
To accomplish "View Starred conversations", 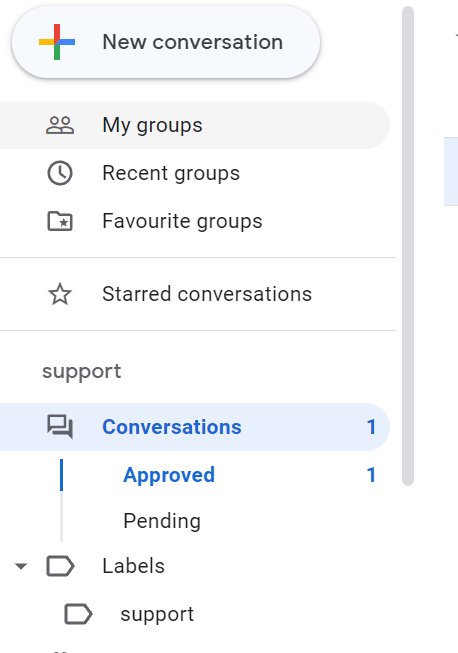I will (x=194, y=294).
